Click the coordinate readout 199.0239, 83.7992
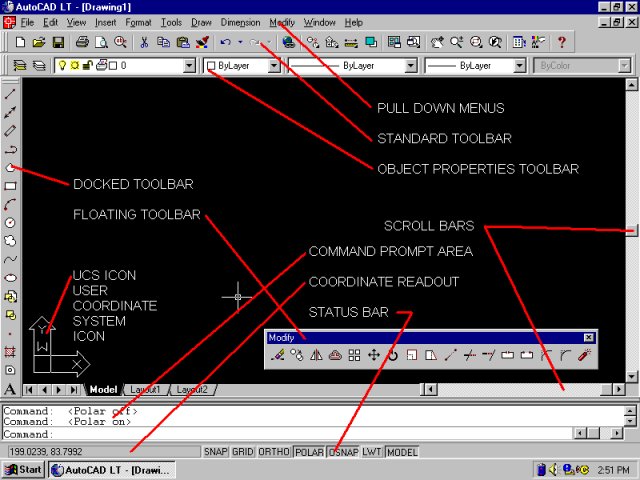The width and height of the screenshot is (640, 480). click(46, 452)
